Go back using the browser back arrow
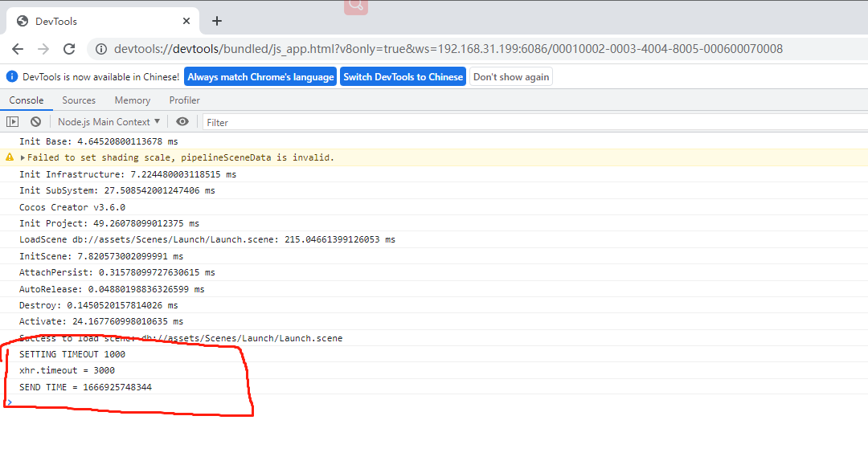868x465 pixels. click(18, 49)
